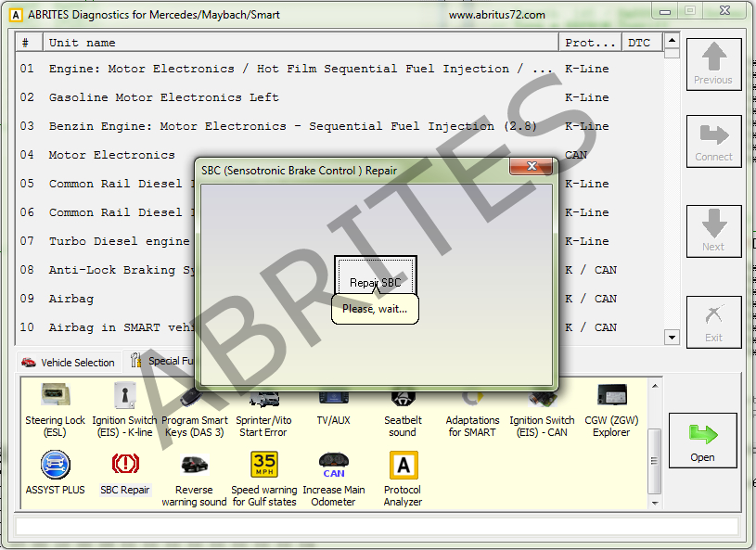
Task: Close the SBC Repair dialog
Action: pos(532,166)
